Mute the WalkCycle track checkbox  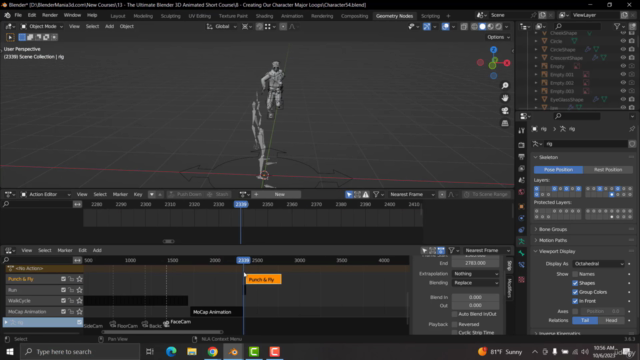(63, 300)
